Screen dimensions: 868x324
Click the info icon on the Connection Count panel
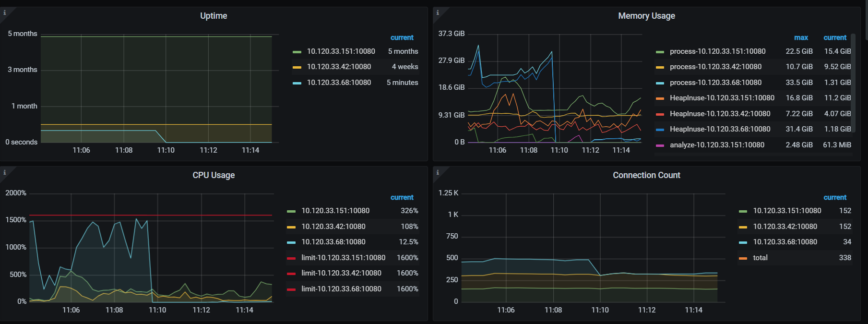[438, 172]
